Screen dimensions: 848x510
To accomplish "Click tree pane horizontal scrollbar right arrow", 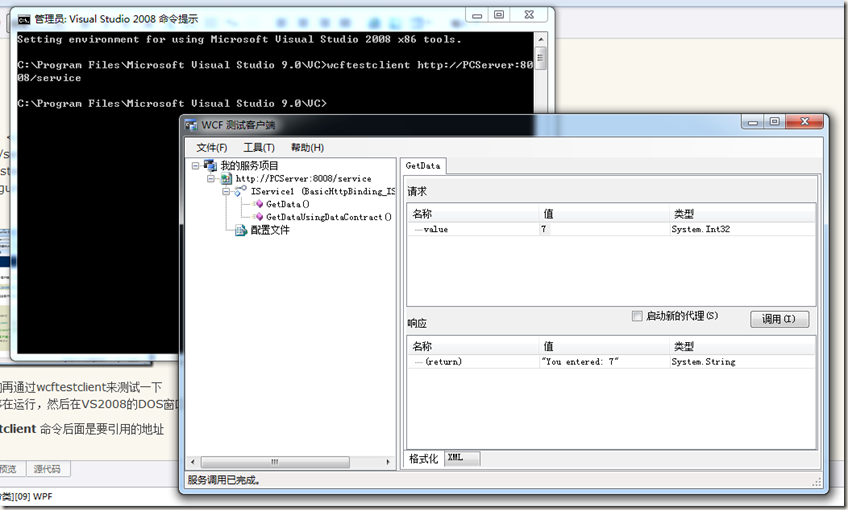I will coord(388,462).
